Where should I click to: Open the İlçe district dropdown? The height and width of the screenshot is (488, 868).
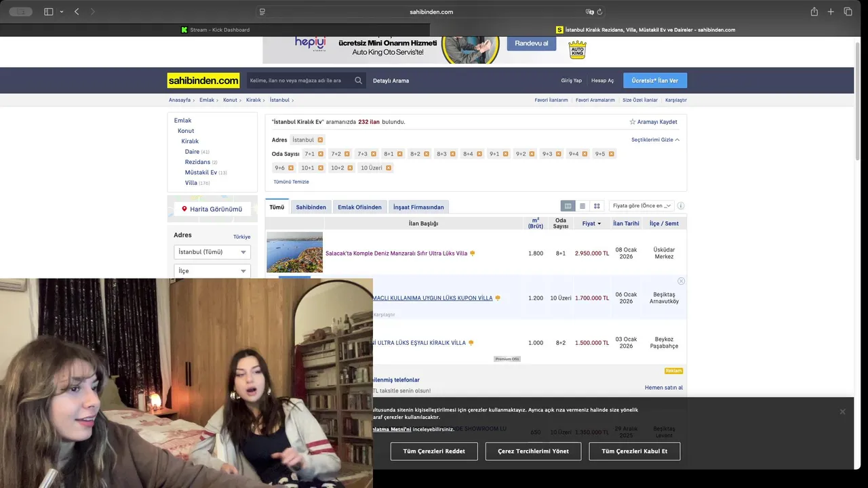tap(212, 271)
